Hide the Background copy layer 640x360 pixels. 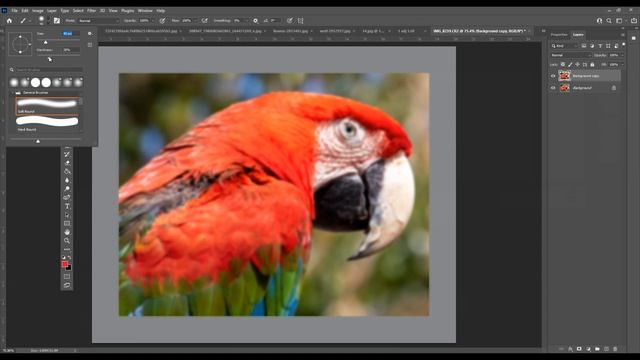click(553, 76)
